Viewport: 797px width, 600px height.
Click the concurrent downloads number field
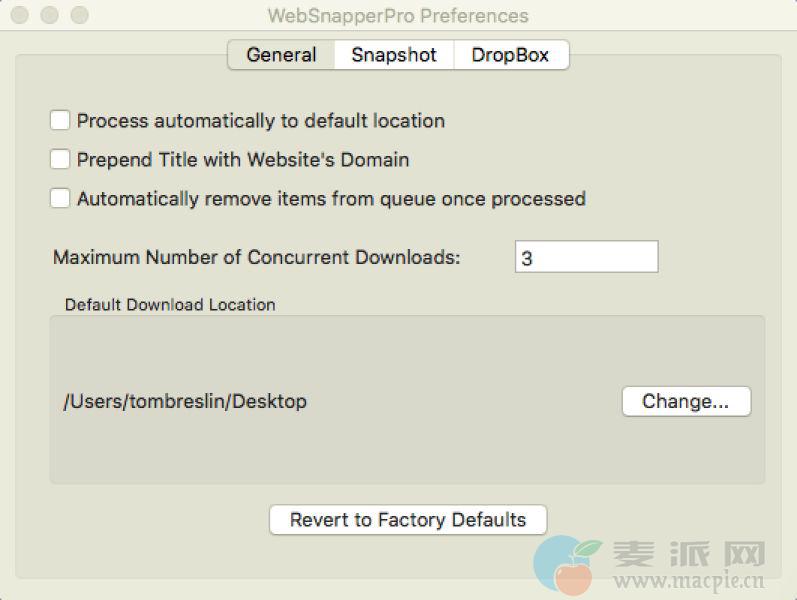click(x=586, y=257)
